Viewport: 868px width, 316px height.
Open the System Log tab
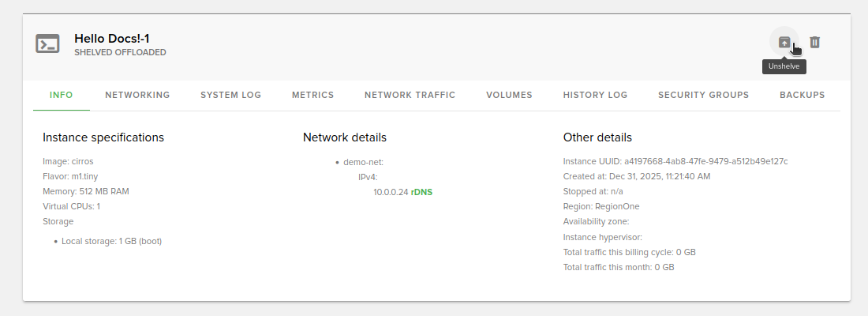pyautogui.click(x=230, y=95)
